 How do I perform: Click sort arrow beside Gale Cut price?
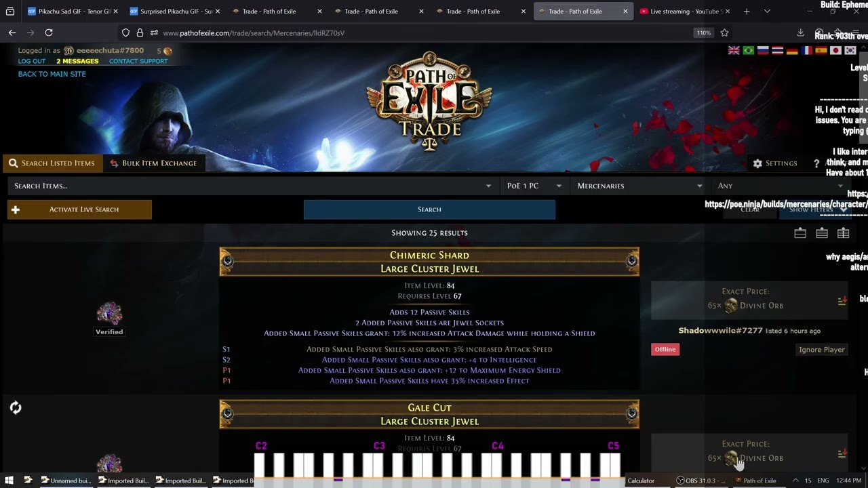(842, 453)
